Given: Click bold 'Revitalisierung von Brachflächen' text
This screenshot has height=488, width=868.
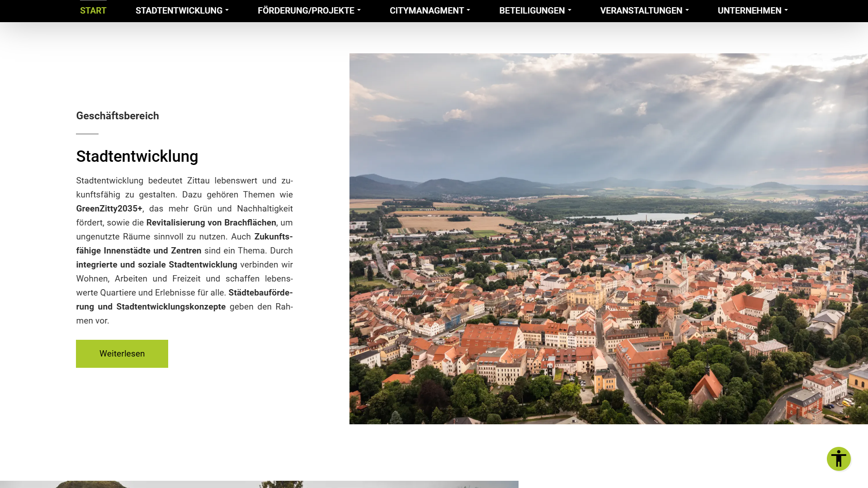Looking at the screenshot, I should click(x=211, y=223).
